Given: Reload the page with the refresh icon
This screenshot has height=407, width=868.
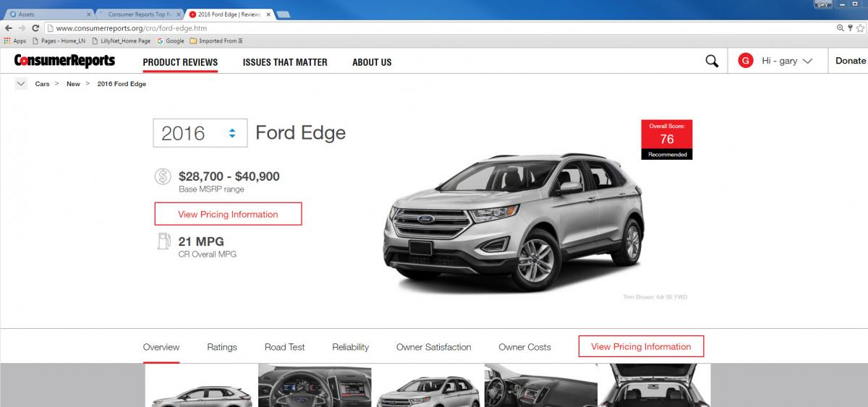Looking at the screenshot, I should tap(35, 28).
